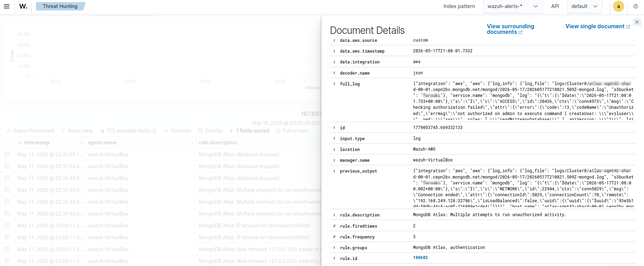
Task: Open the API default dropdown
Action: coord(584,6)
